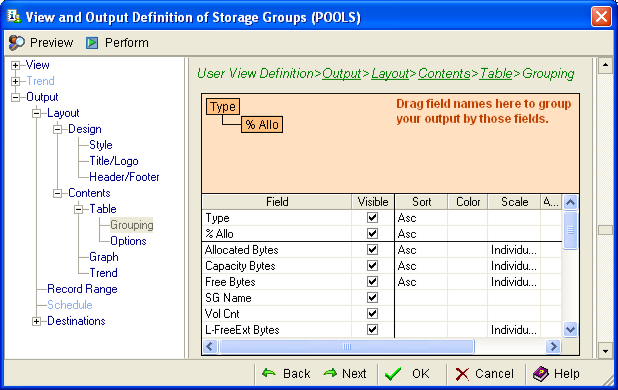This screenshot has width=618, height=390.
Task: Click the green Back arrow icon
Action: [269, 373]
